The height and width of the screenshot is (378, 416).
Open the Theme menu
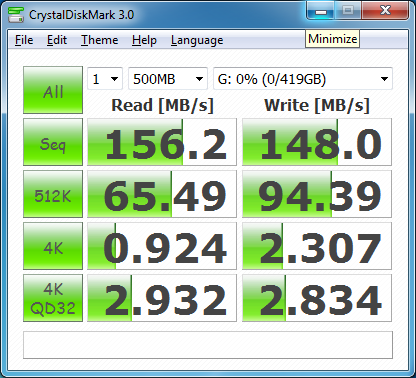[100, 40]
